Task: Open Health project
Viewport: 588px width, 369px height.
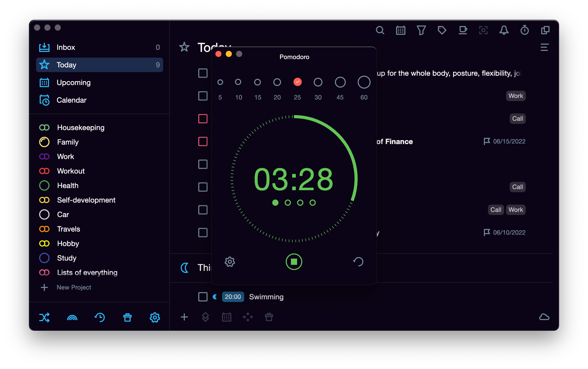Action: 100,186
